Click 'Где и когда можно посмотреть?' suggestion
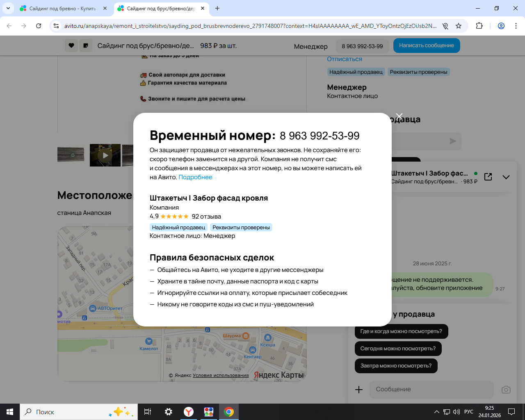Screen dimensions: 525x420 click(401, 331)
